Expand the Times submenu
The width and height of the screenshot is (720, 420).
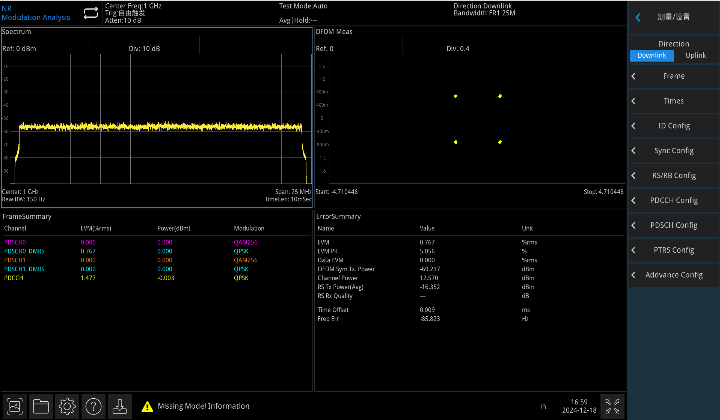point(673,101)
